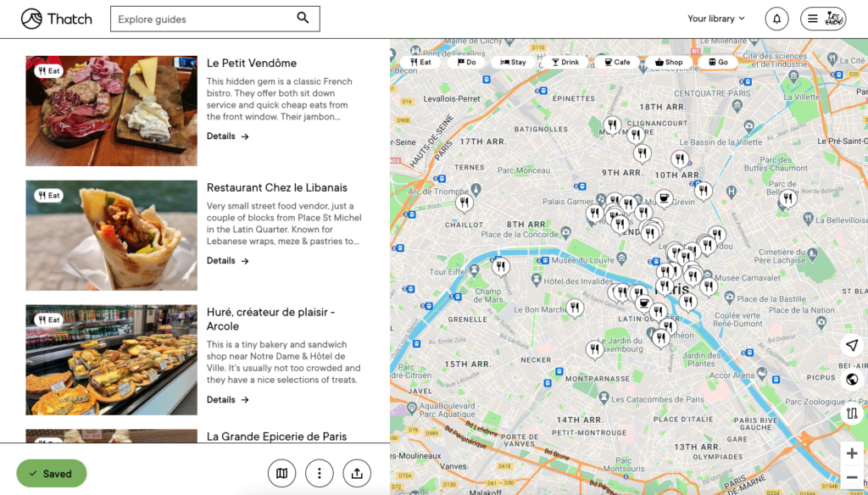Click the compass/navigation arrow on the map
This screenshot has height=495, width=868.
852,346
